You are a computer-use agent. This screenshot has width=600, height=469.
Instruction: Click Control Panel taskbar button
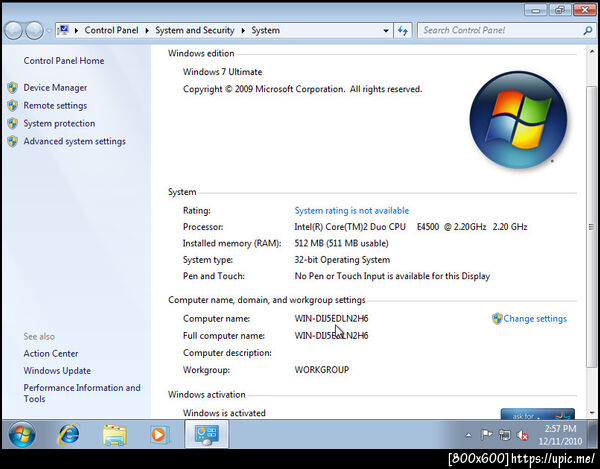(x=207, y=434)
